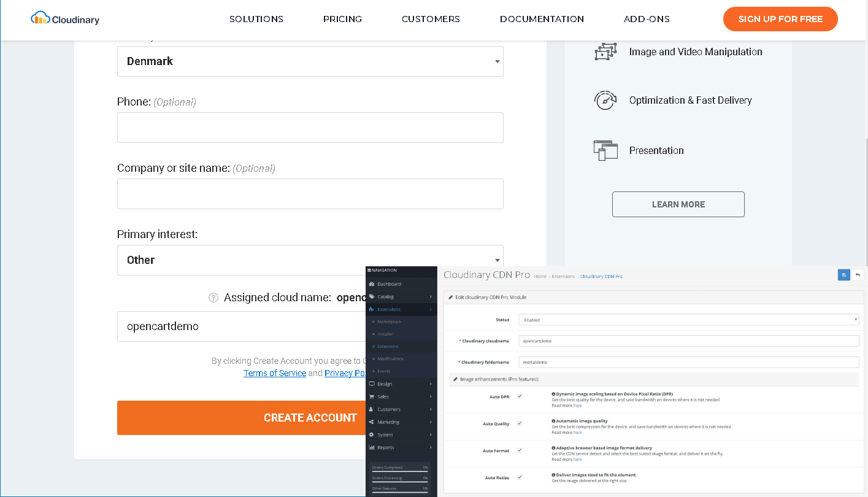Toggle the Auto Format checkbox off

pos(520,450)
